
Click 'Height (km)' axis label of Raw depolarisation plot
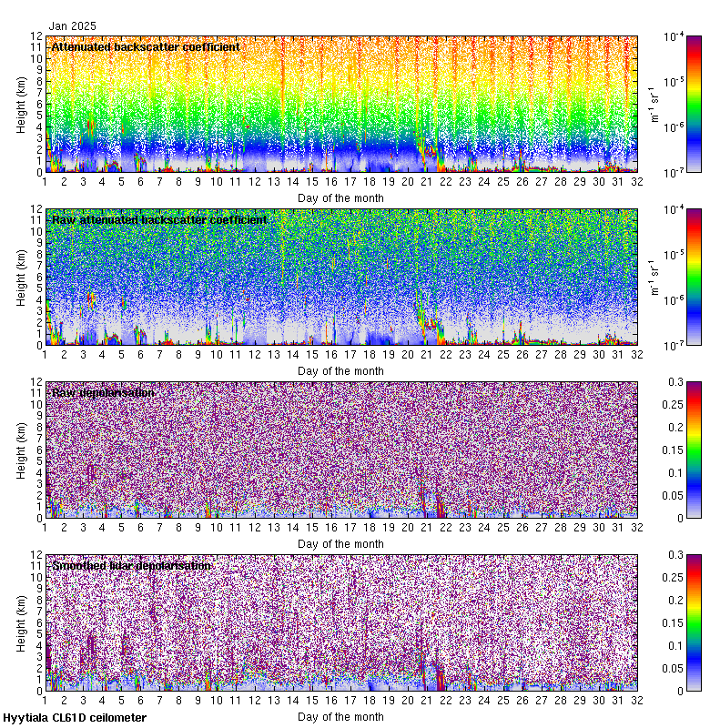(21, 450)
